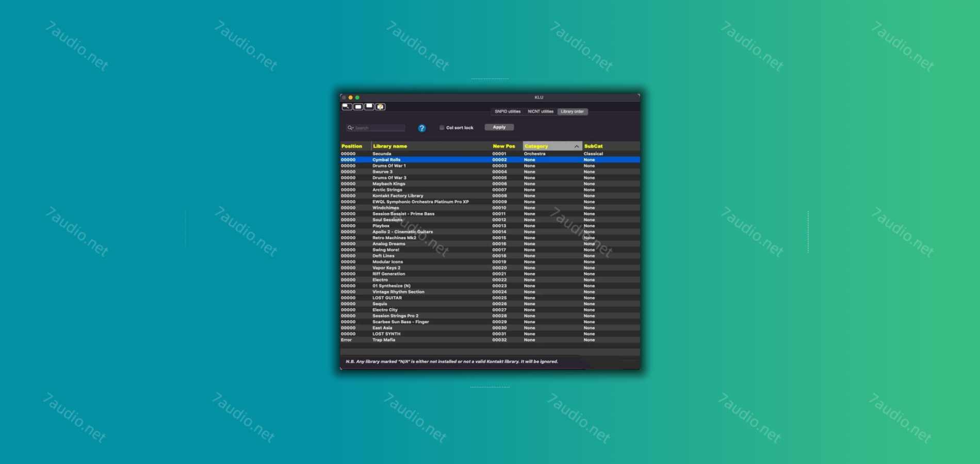Select the Drums Of War 3 row
The width and height of the screenshot is (980, 464).
pos(490,178)
